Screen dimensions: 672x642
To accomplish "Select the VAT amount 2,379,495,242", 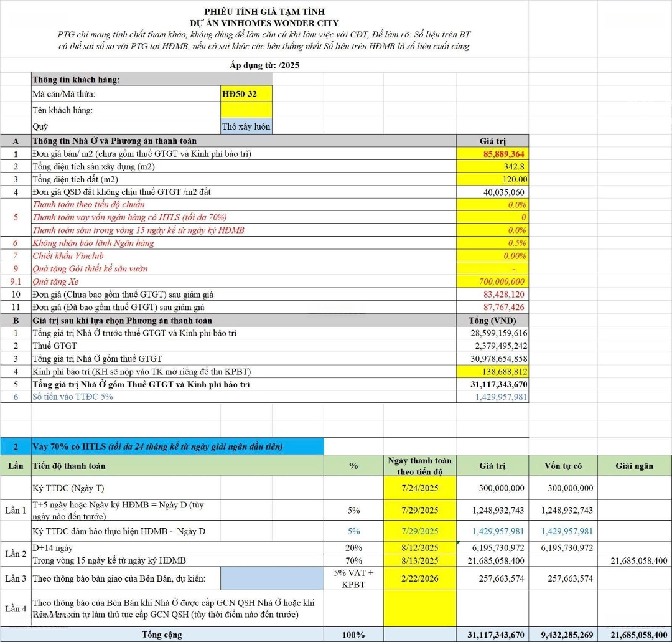I will (x=492, y=346).
